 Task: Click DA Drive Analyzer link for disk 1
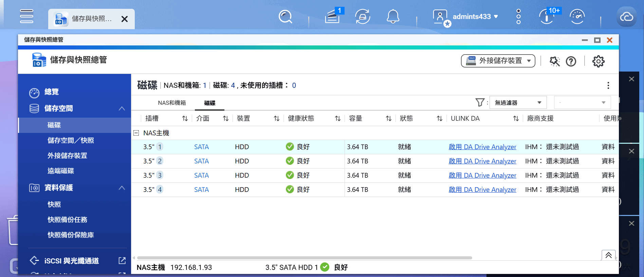482,147
